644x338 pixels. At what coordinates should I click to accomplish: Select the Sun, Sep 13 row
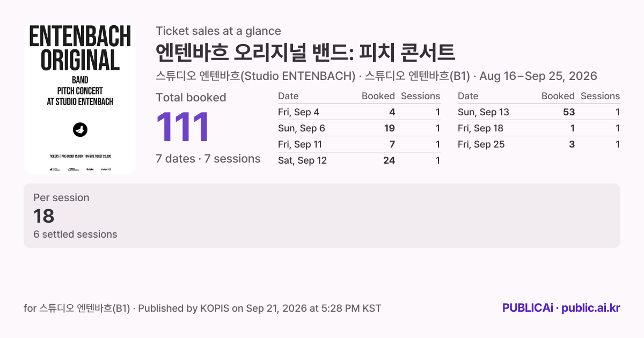tap(539, 112)
